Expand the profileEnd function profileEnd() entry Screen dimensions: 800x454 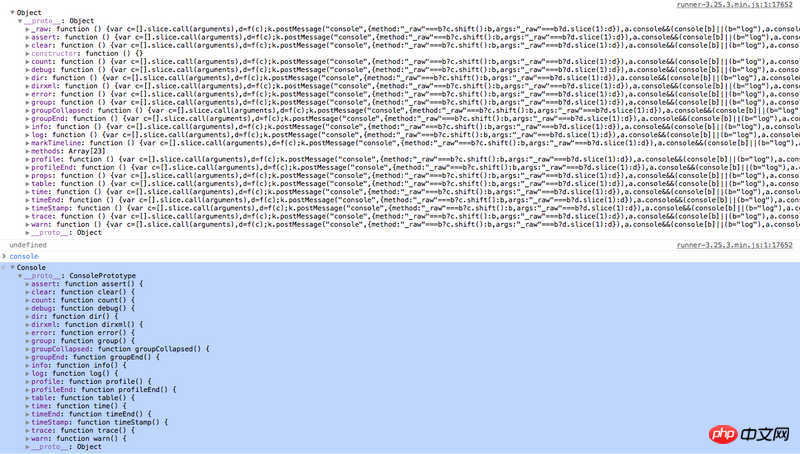click(x=28, y=390)
